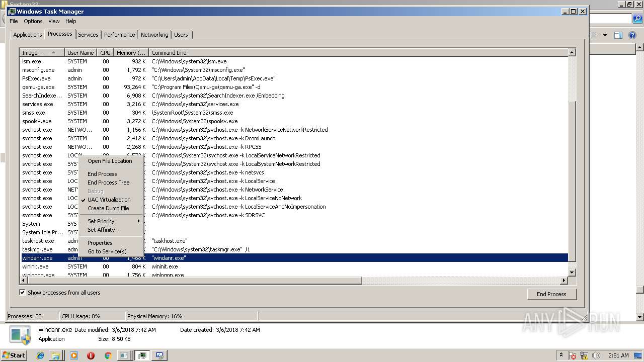Click process list scroll-up arrow

pos(572,52)
